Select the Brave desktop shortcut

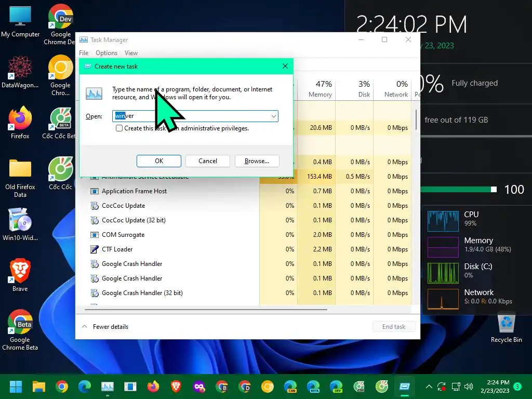[20, 275]
